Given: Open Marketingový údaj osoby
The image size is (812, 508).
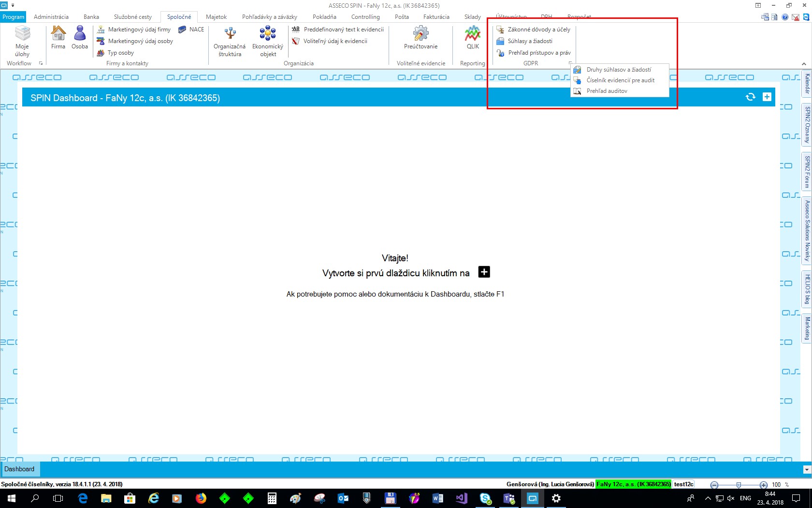Looking at the screenshot, I should click(x=135, y=41).
